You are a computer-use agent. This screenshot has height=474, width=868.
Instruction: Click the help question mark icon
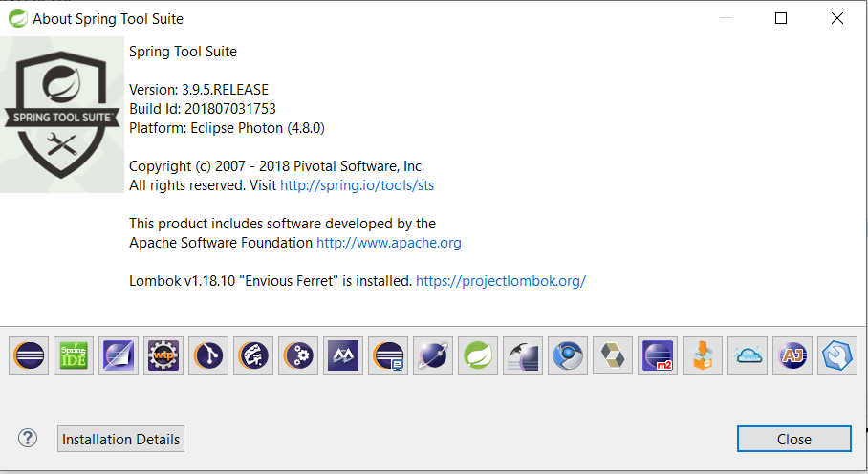[x=27, y=438]
